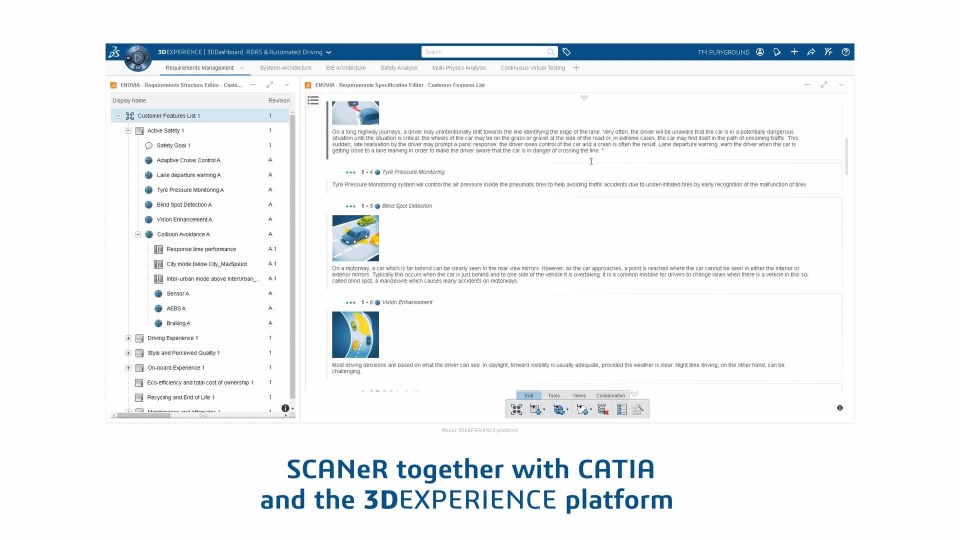Click the heart icon next to toolbar tabs
Screen dimensions: 960x540
[635, 395]
